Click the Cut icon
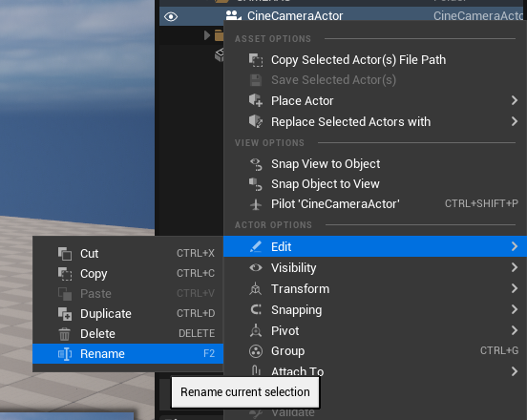Screen dimensions: 527x420 (x=65, y=254)
